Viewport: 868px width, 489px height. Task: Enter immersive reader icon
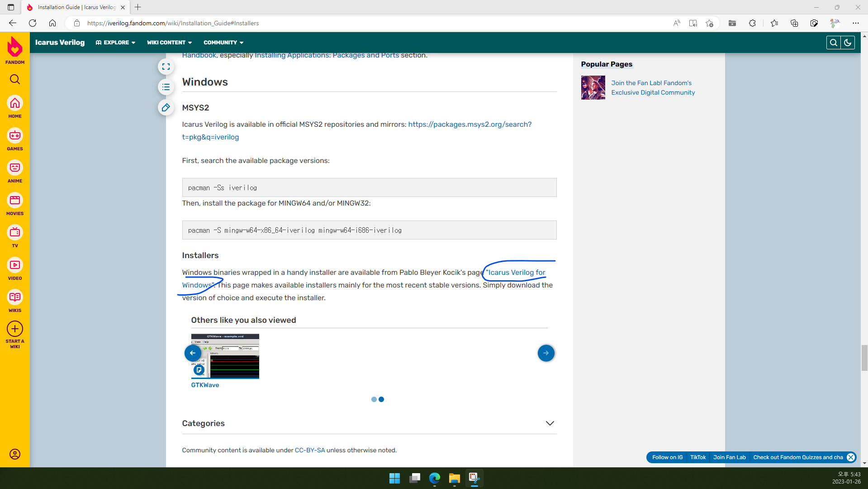[693, 23]
